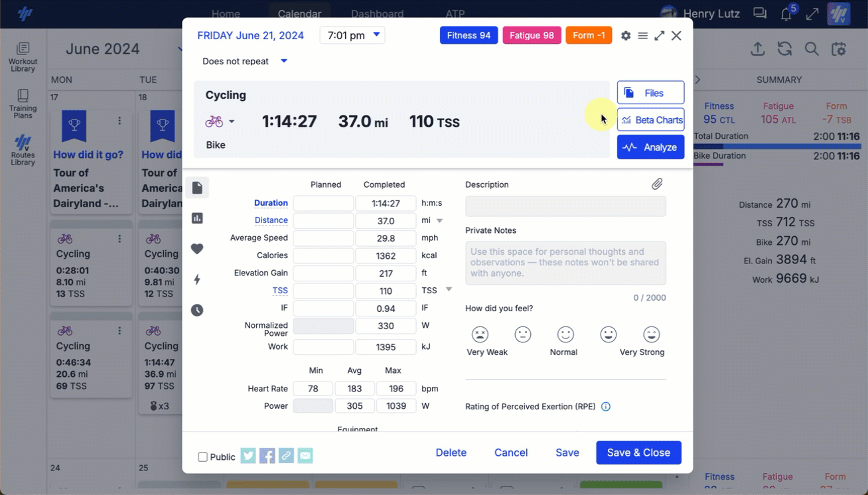Click the RPE info icon
The width and height of the screenshot is (868, 495).
coord(605,407)
